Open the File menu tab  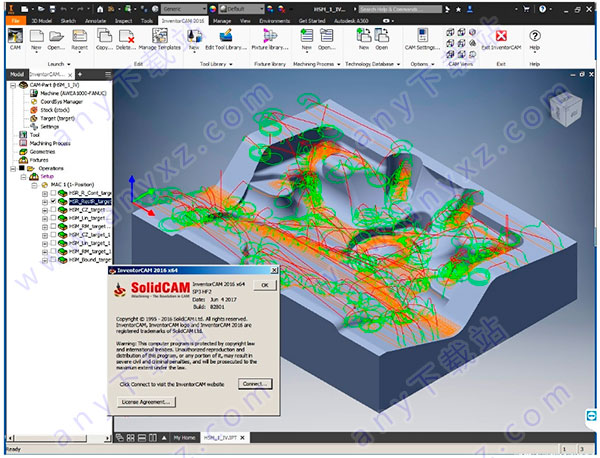pyautogui.click(x=15, y=21)
